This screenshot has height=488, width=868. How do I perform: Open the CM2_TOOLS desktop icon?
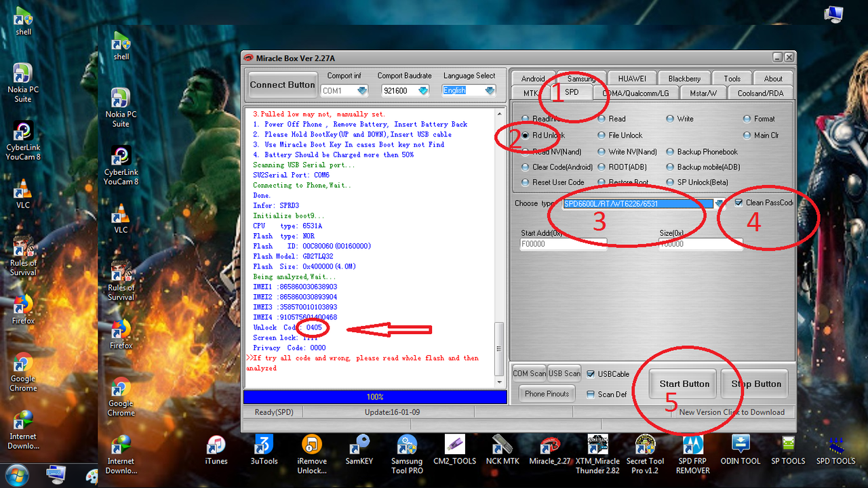tap(455, 450)
